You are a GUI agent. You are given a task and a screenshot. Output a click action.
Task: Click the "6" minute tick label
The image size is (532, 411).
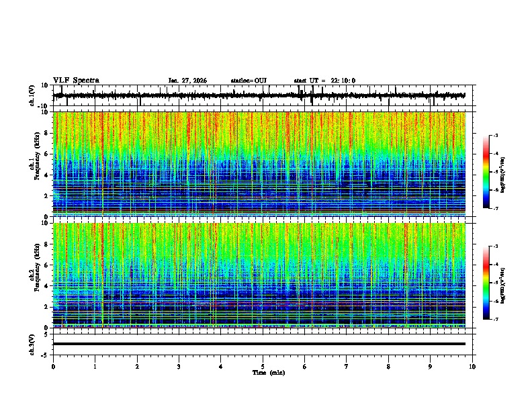pos(305,367)
